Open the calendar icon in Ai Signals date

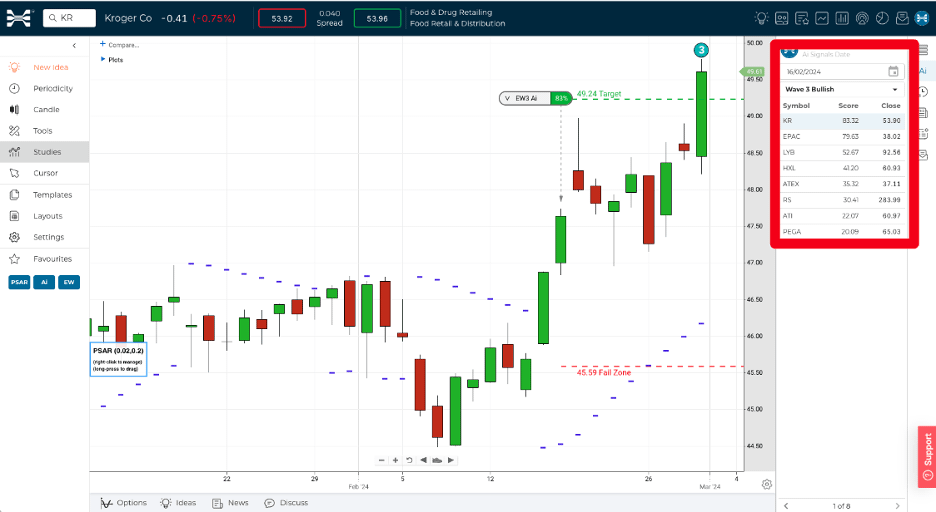893,72
